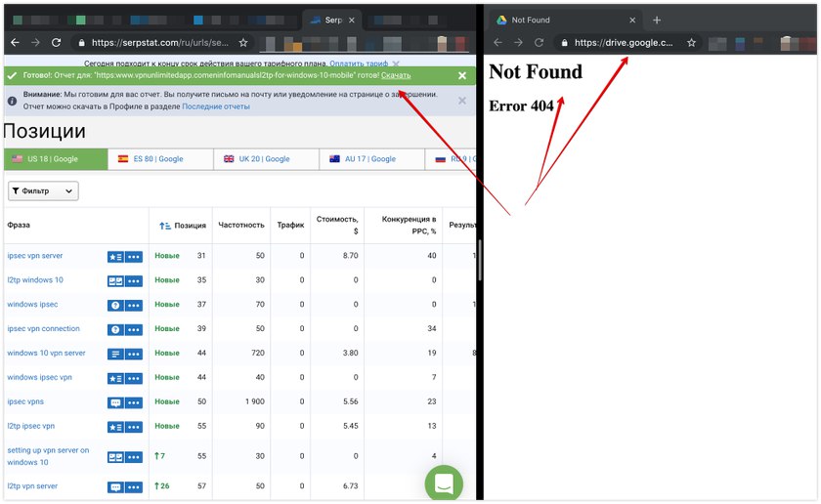This screenshot has height=504, width=821.
Task: Select the US 18 | Google tab
Action: pyautogui.click(x=56, y=159)
